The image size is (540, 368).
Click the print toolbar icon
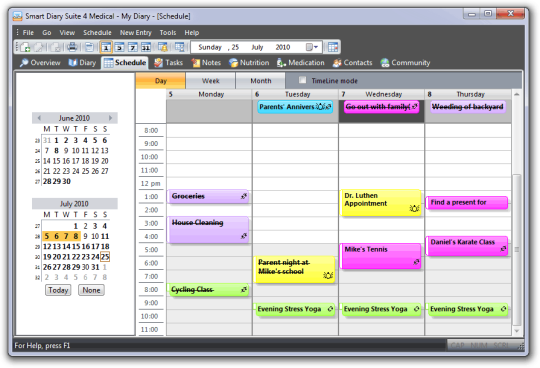pyautogui.click(x=72, y=47)
